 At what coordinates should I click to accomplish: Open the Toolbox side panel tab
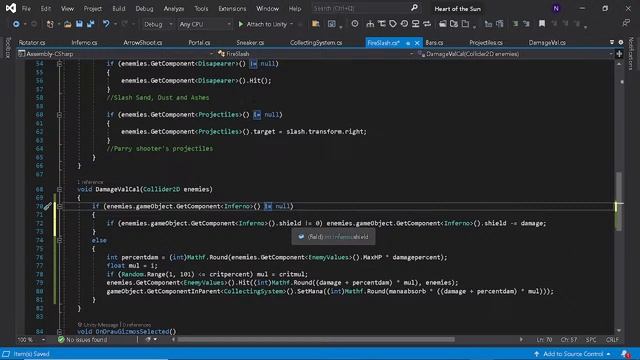pos(8,47)
